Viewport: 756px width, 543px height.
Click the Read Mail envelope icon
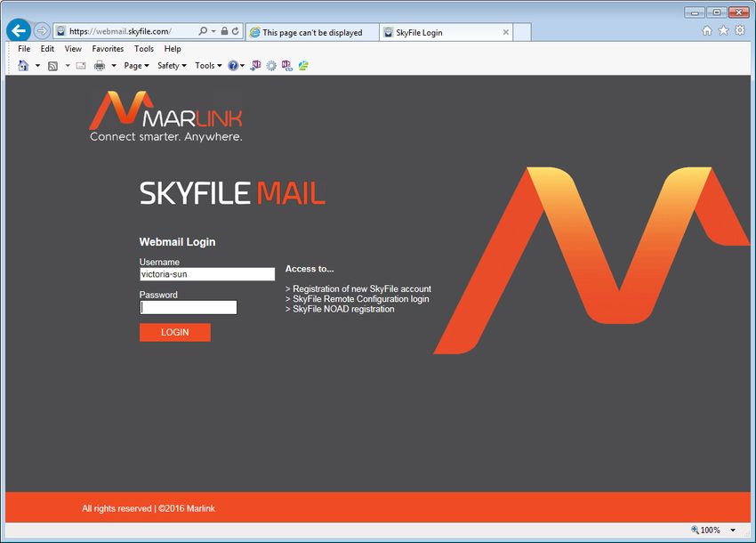point(81,66)
